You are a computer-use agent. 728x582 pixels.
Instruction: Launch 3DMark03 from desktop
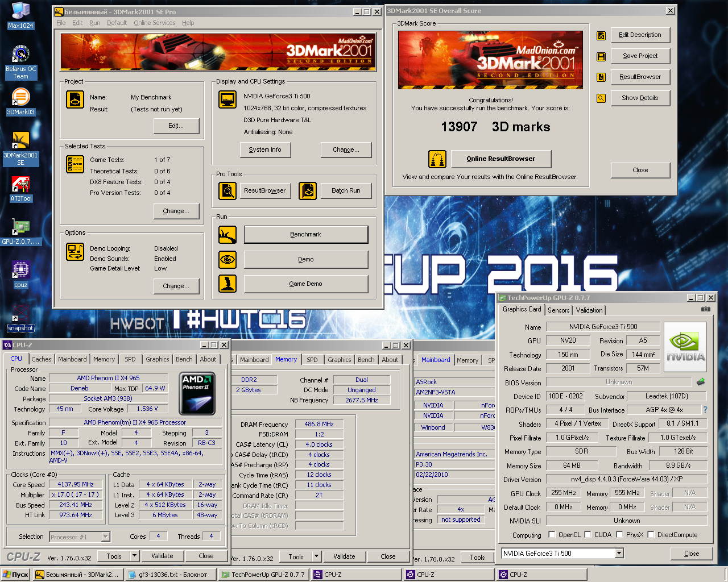click(20, 102)
